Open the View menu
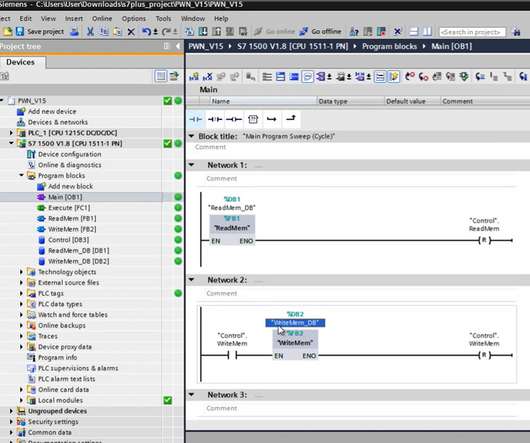Viewport: 530px width, 443px height. click(48, 19)
